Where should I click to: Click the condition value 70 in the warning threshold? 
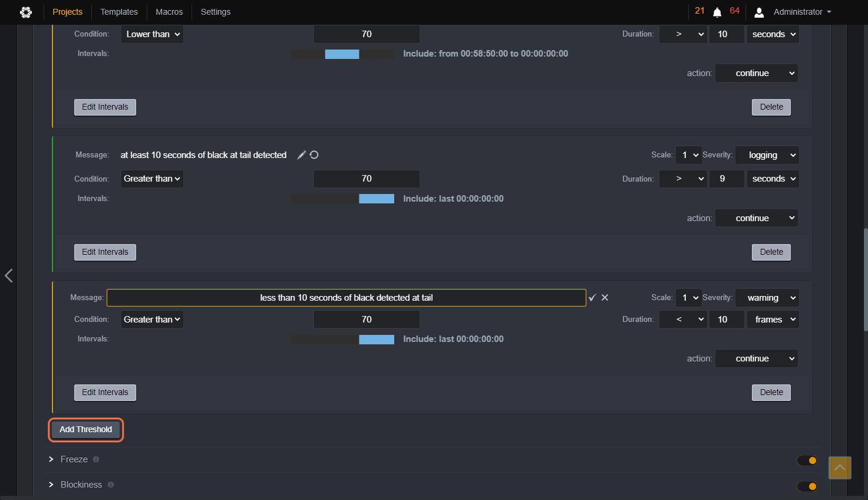[367, 320]
